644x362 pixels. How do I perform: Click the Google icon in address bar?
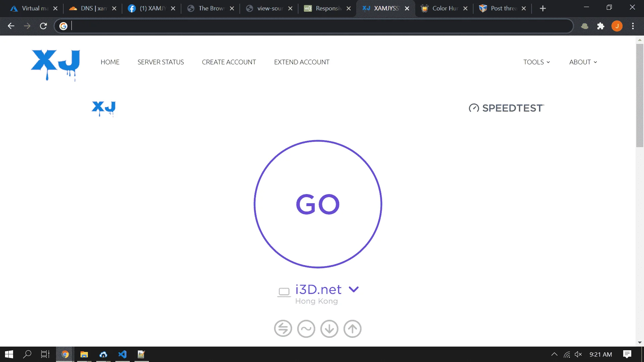pos(63,26)
